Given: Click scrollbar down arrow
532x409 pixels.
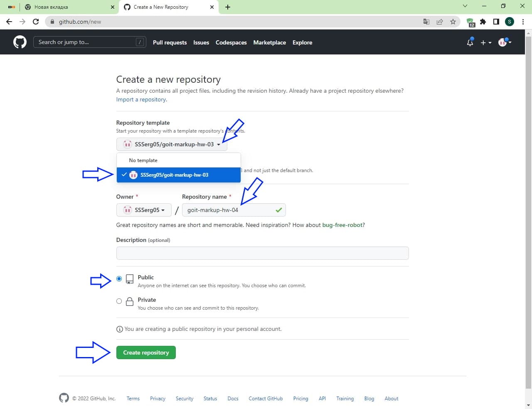Looking at the screenshot, I should [528, 405].
